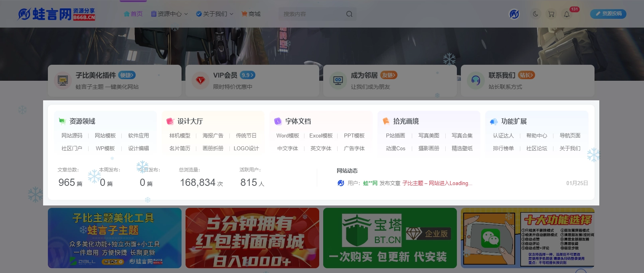Click the 成为邻居 link icon
The width and height of the screenshot is (644, 273).
tap(338, 80)
